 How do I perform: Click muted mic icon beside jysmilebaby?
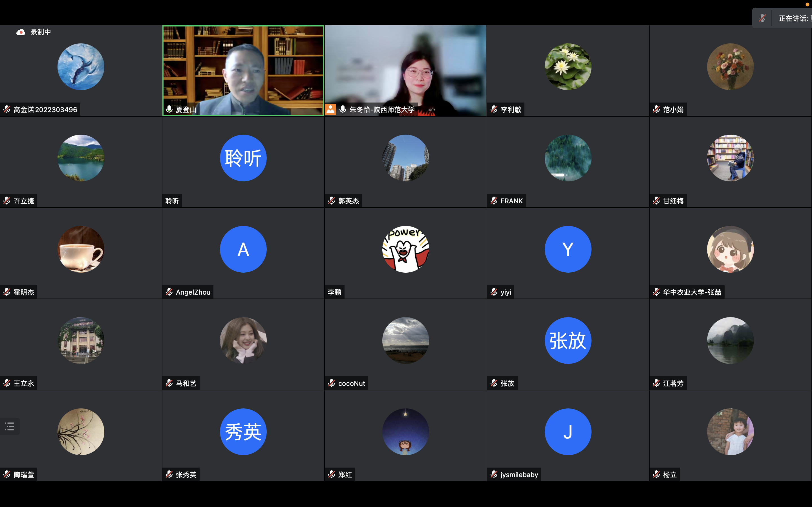coord(494,475)
